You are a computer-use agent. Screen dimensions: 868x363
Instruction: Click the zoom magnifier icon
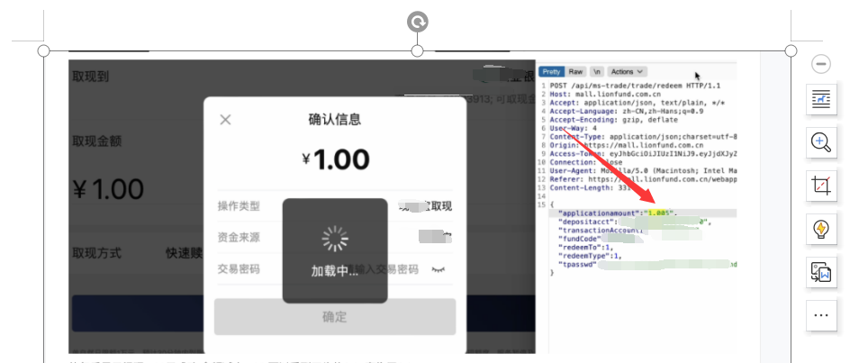tap(821, 141)
